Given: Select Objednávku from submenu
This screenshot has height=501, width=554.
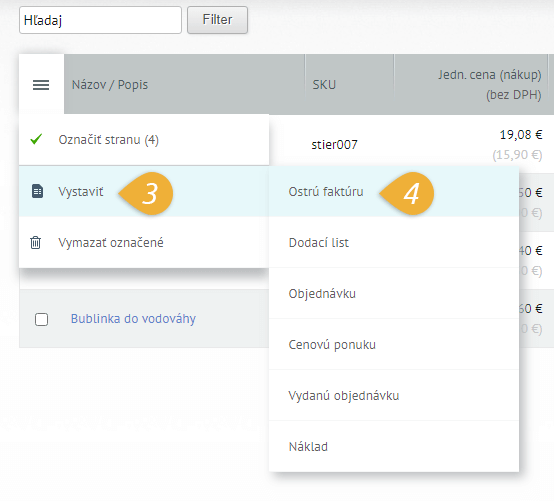Looking at the screenshot, I should (394, 293).
